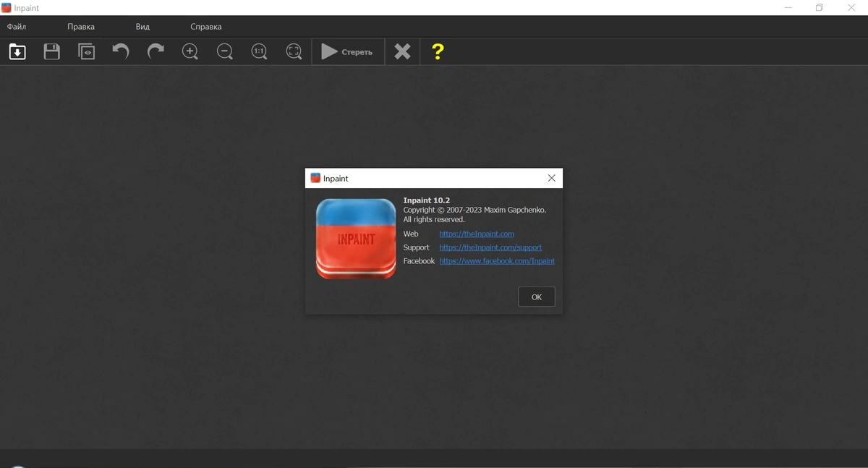Restore down the Inpaint main window
Image resolution: width=868 pixels, height=468 pixels.
820,8
